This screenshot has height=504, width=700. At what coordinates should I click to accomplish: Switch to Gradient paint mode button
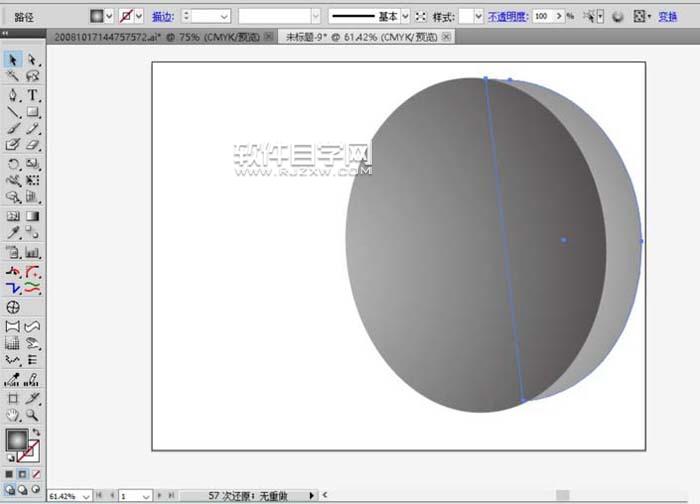point(23,473)
